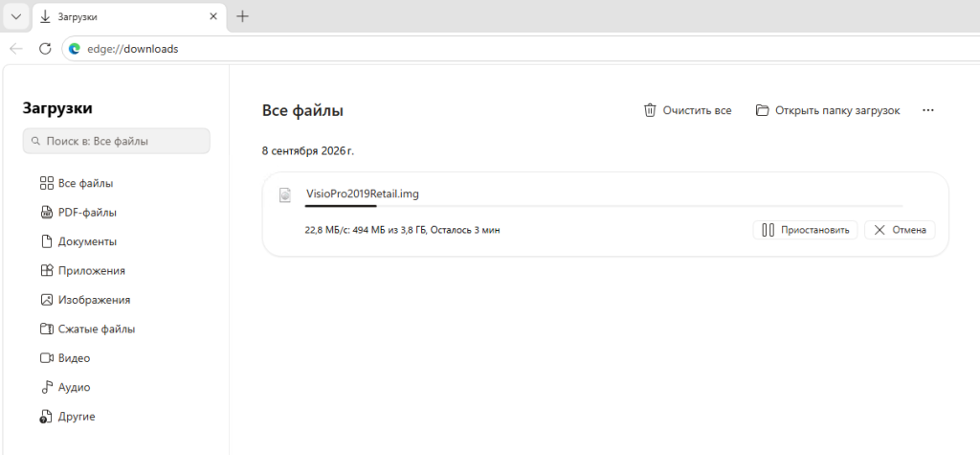Open a new tab with plus button
The image size is (980, 455).
click(x=242, y=17)
